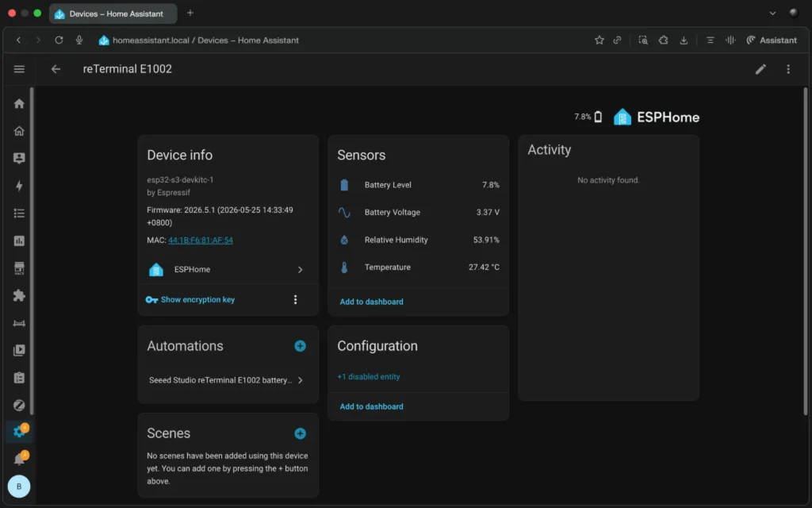Add a new automation with plus icon
The height and width of the screenshot is (508, 812).
point(300,346)
